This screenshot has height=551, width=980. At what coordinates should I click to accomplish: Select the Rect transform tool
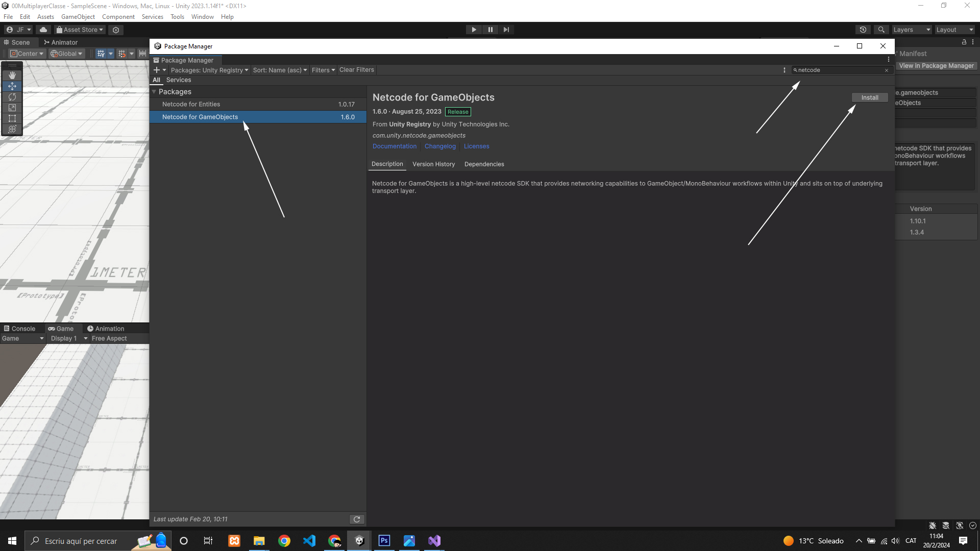(x=12, y=118)
